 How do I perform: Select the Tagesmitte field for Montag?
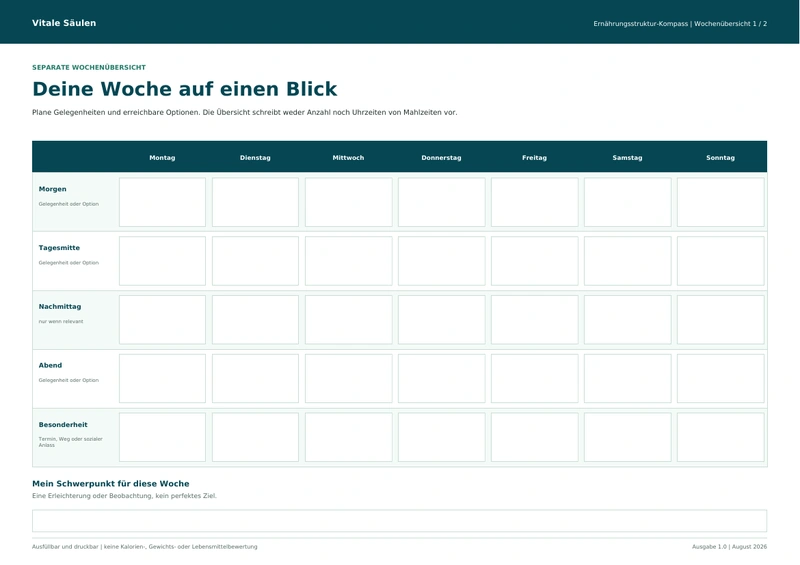pyautogui.click(x=162, y=261)
